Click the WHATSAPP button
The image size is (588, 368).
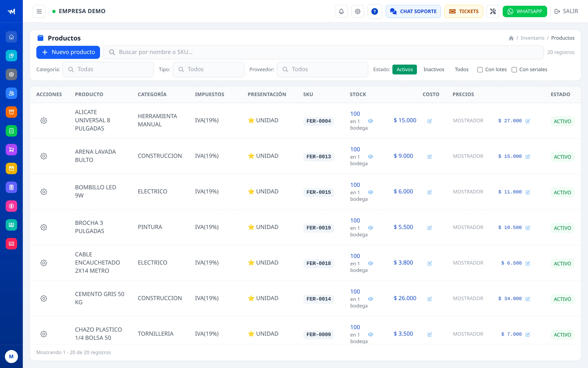(x=525, y=11)
